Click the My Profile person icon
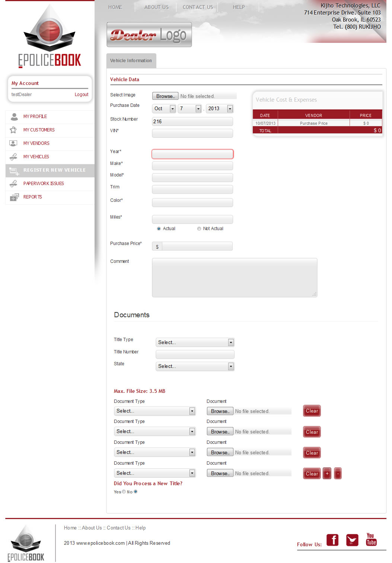This screenshot has height=563, width=392. [x=14, y=117]
